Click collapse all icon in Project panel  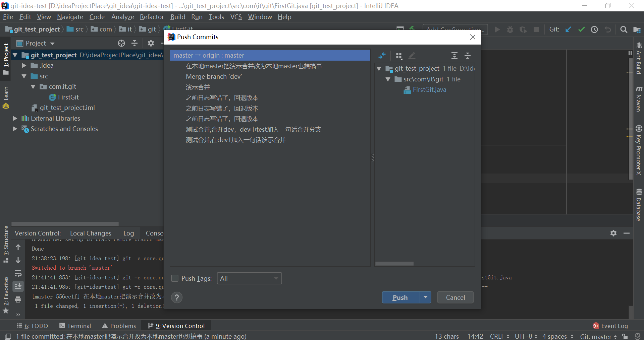(135, 43)
